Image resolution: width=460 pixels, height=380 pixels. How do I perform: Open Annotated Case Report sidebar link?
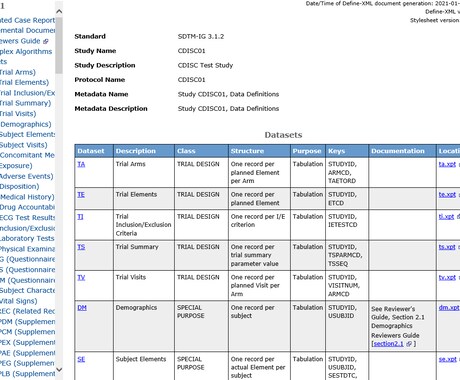[x=27, y=20]
